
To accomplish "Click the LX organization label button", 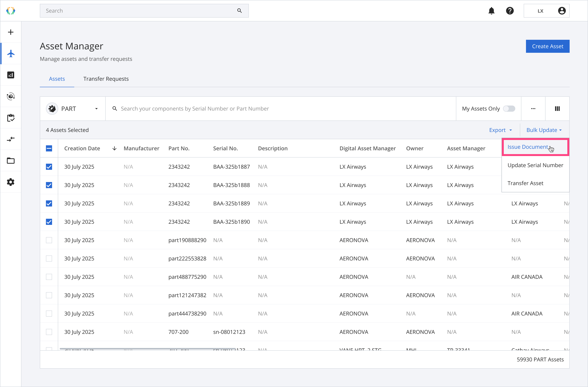I will tap(540, 11).
